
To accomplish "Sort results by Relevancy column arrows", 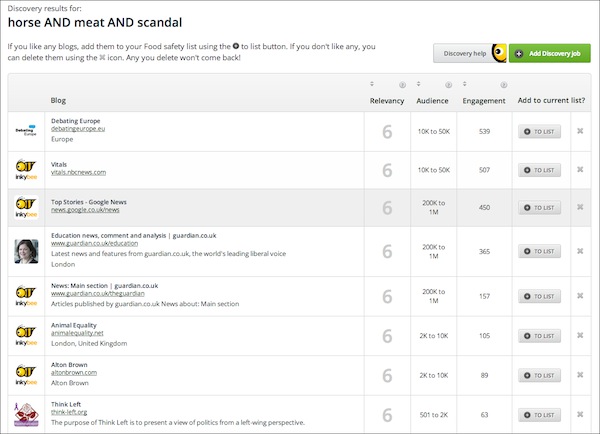I will [x=372, y=84].
